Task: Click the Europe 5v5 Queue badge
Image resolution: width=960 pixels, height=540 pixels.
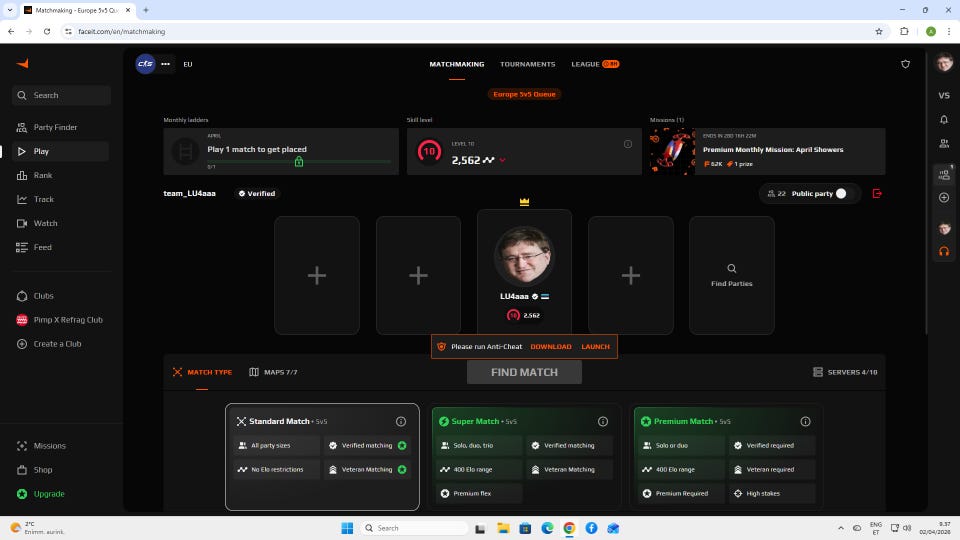Action: tap(524, 94)
